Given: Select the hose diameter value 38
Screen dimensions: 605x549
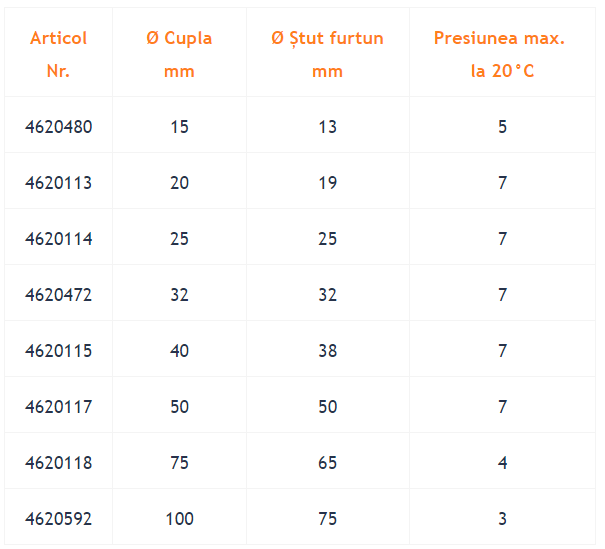Looking at the screenshot, I should pyautogui.click(x=328, y=351).
